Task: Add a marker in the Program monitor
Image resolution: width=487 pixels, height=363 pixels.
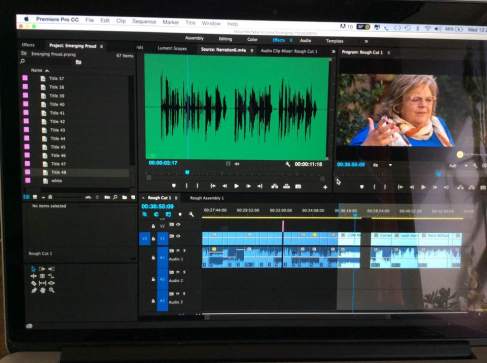Action: (x=362, y=187)
